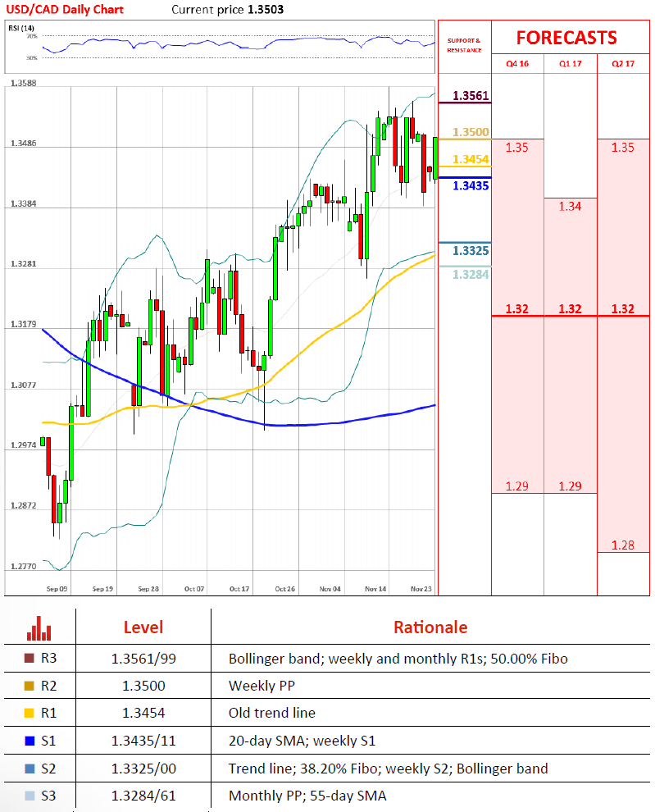This screenshot has height=812, width=655.
Task: Click the 1.3561 resistance level label
Action: (x=471, y=96)
